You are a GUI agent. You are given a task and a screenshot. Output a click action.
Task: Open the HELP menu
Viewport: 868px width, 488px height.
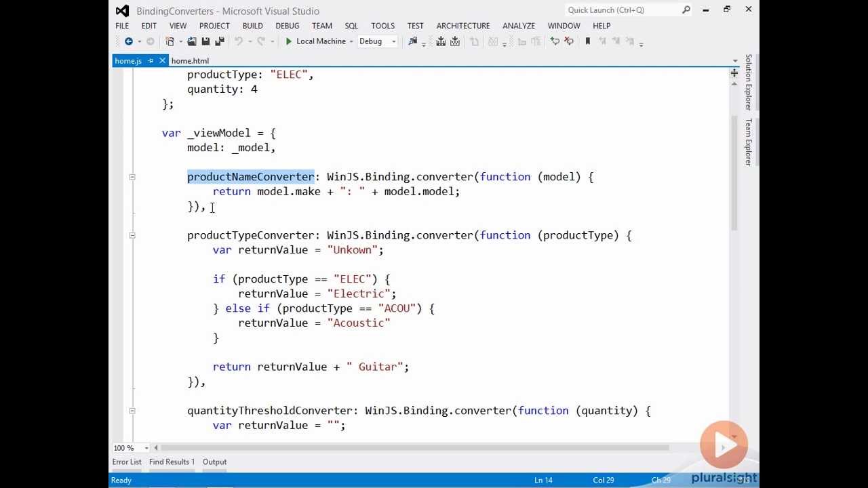(x=601, y=26)
